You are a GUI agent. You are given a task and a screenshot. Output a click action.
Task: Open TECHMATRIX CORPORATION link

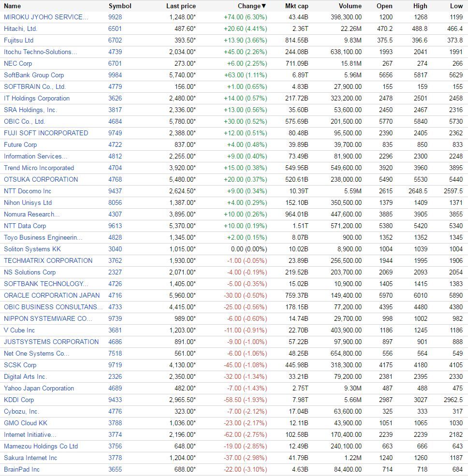[48, 261]
